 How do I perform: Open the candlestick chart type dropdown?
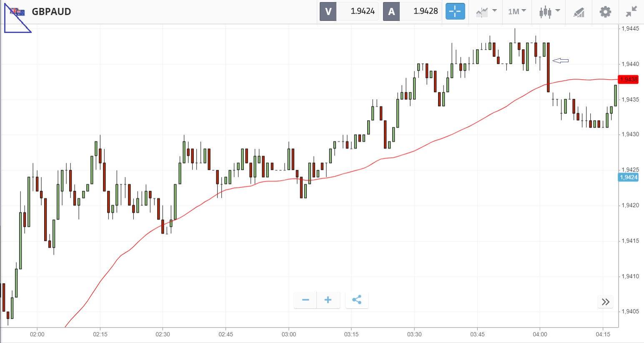tap(549, 12)
